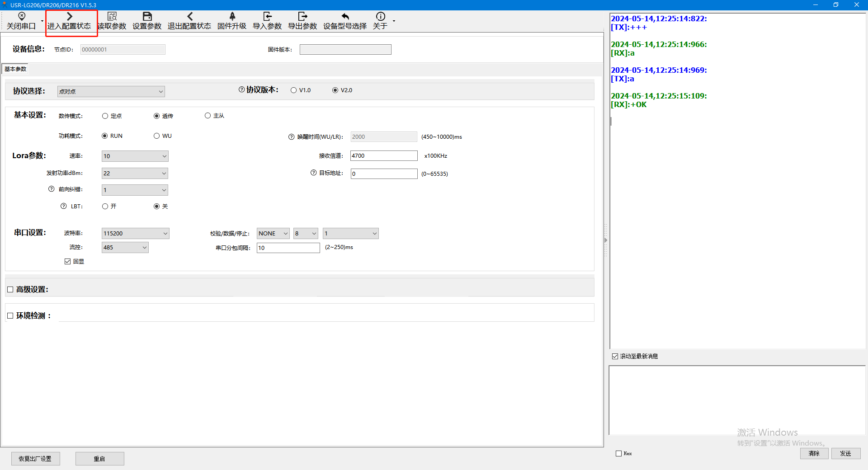
Task: Open the 关于 about info icon
Action: 381,16
